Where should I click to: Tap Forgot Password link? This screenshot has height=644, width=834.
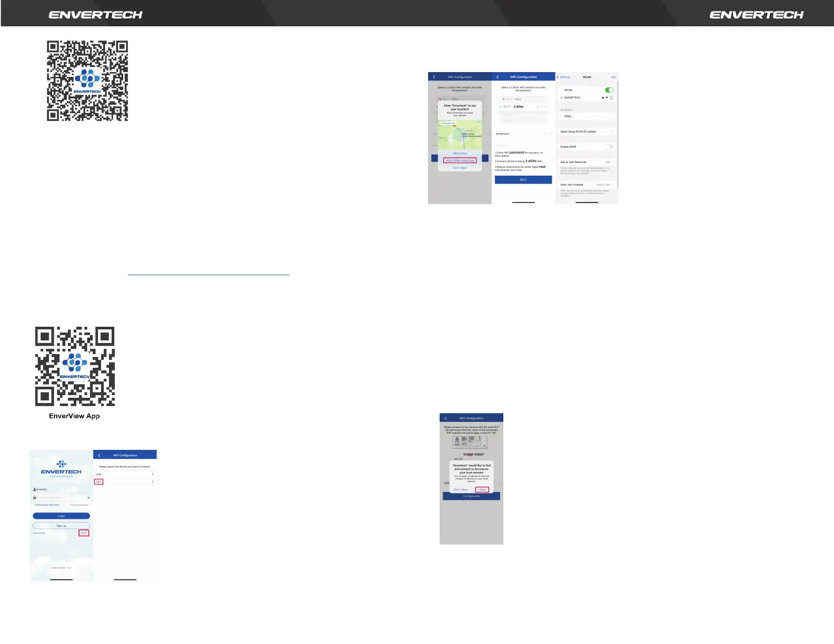tap(80, 505)
